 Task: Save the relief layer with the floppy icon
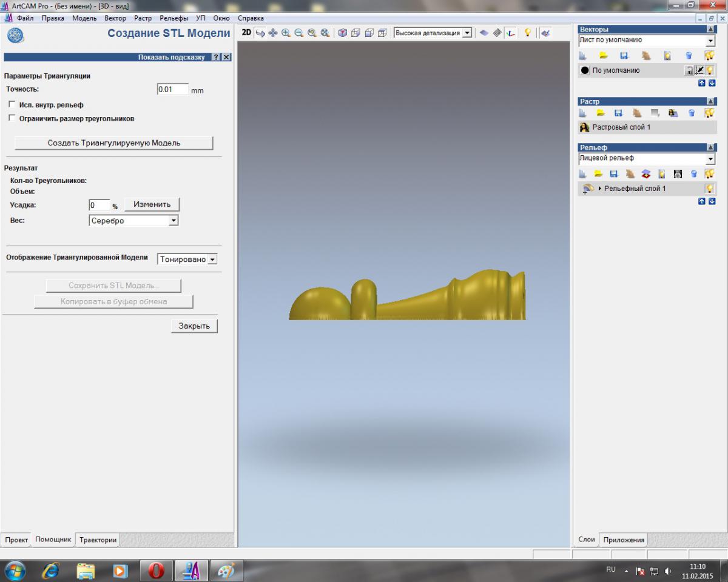614,174
